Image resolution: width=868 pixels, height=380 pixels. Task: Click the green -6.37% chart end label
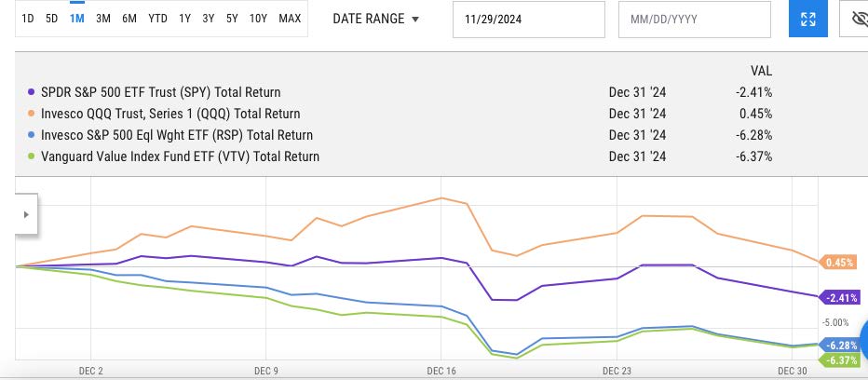(x=840, y=360)
